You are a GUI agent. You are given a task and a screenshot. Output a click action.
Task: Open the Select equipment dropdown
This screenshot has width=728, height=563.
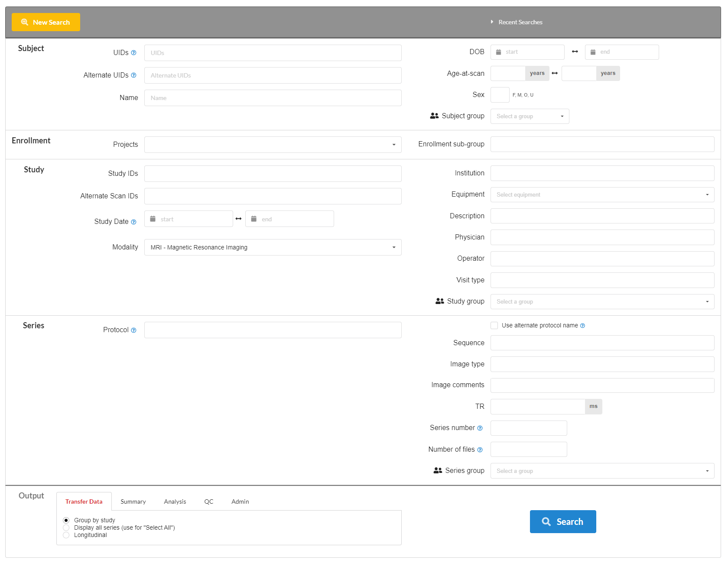click(602, 195)
